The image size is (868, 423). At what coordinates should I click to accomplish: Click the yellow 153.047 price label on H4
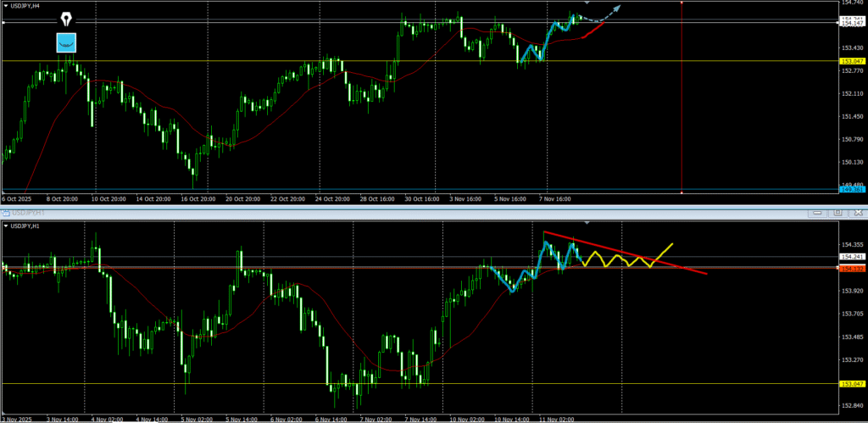pyautogui.click(x=851, y=62)
